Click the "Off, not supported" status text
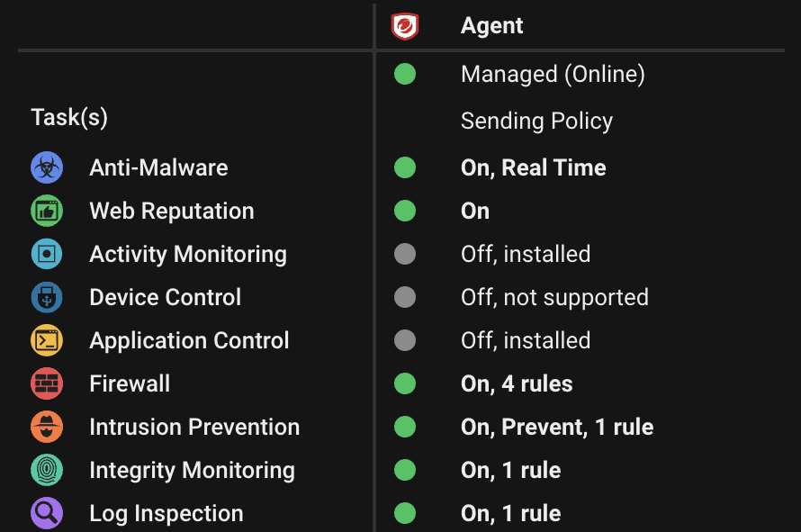This screenshot has height=532, width=801. pyautogui.click(x=554, y=297)
